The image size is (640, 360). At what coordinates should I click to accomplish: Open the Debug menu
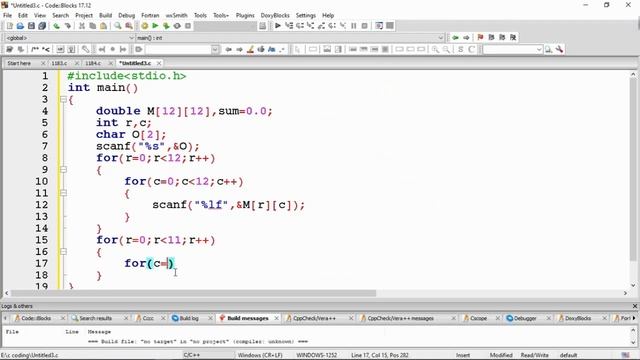[x=127, y=15]
